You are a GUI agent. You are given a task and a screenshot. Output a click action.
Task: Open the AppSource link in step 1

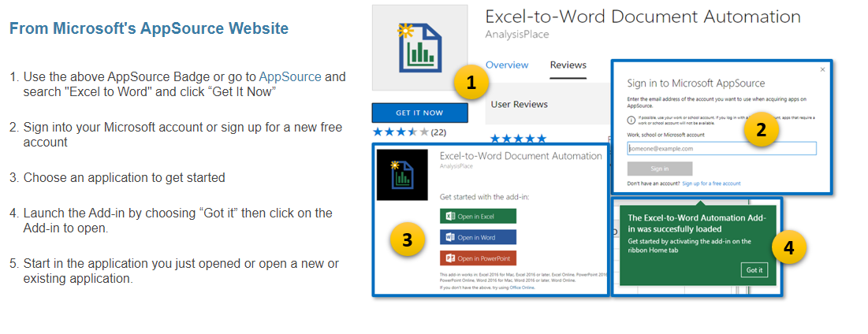pyautogui.click(x=290, y=76)
